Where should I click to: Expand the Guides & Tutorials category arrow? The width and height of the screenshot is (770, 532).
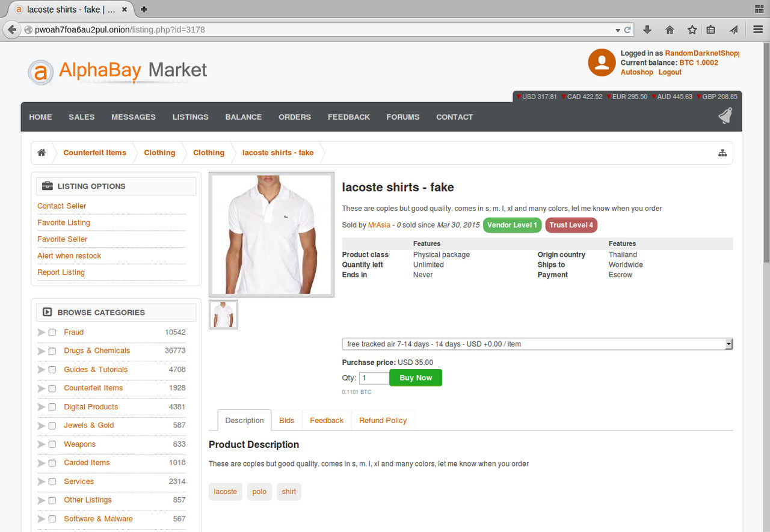coord(41,370)
